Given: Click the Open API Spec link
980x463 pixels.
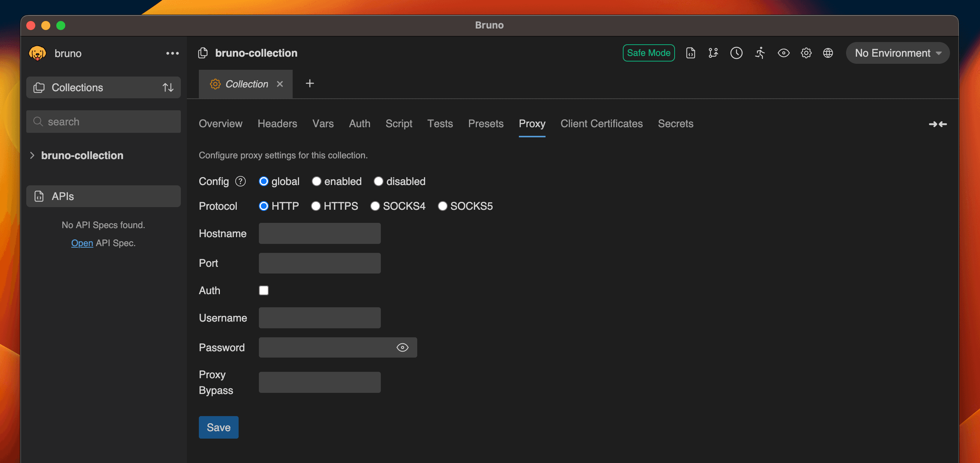Looking at the screenshot, I should pos(82,243).
